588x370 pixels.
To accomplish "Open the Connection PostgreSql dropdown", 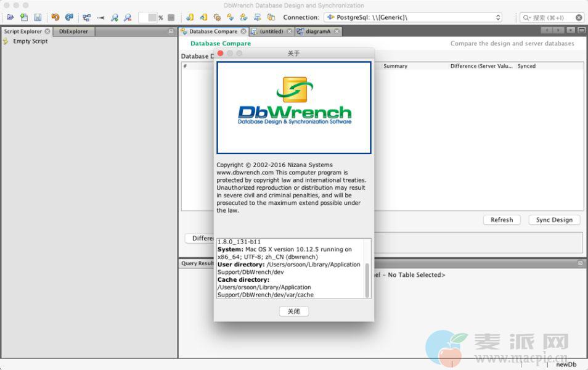I will 413,17.
